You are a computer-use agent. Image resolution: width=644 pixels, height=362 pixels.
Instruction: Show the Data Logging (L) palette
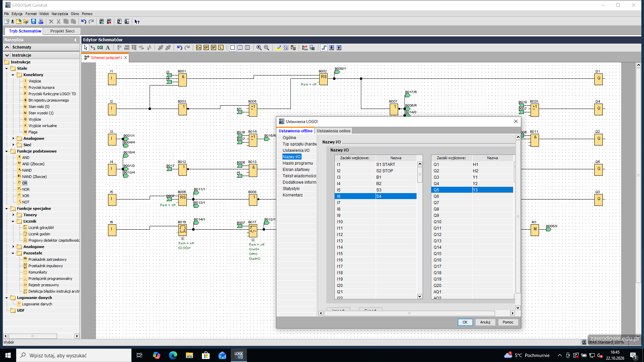point(221,48)
